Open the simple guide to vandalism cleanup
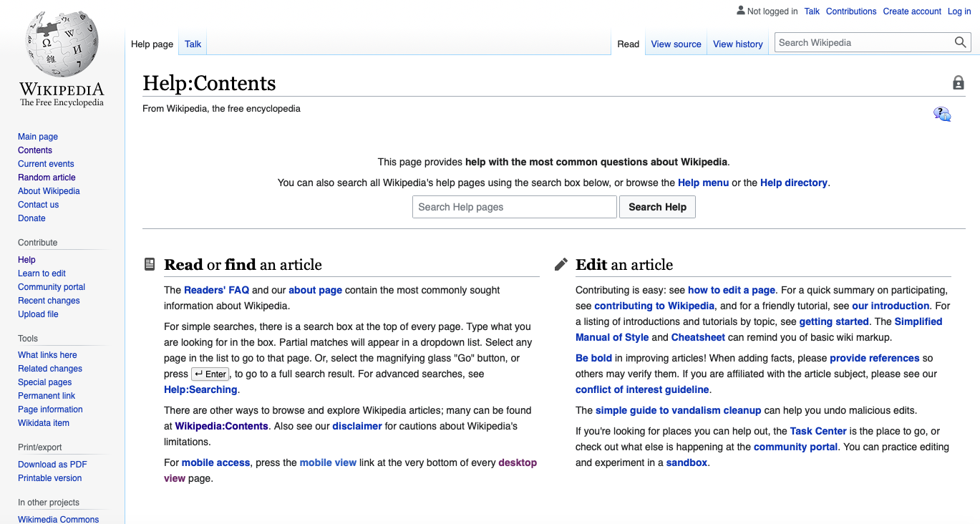Viewport: 980px width, 524px height. (679, 410)
